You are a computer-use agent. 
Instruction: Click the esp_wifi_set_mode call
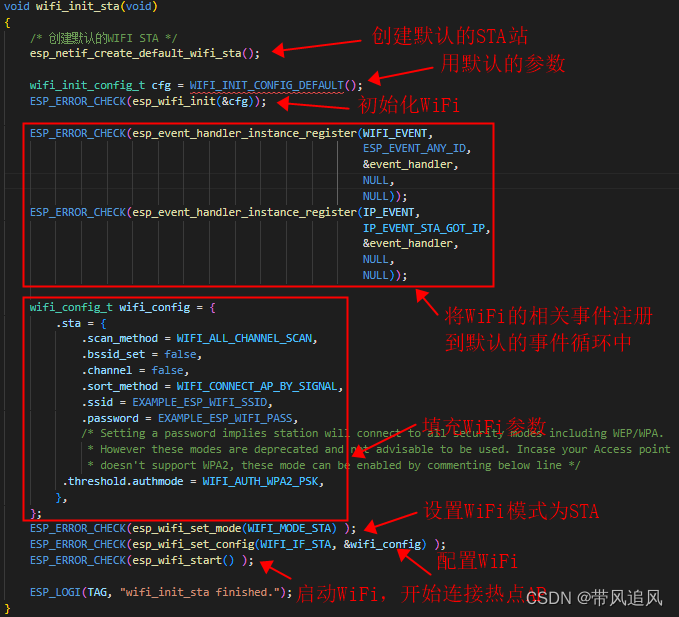point(187,529)
